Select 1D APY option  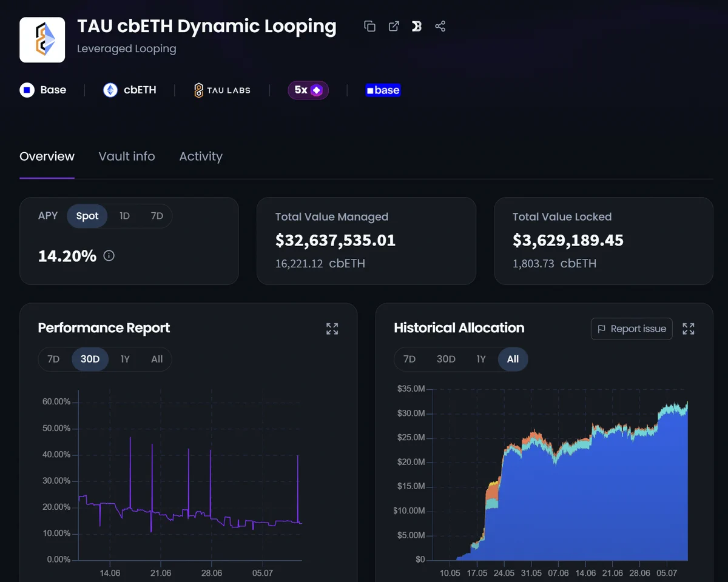pyautogui.click(x=124, y=216)
